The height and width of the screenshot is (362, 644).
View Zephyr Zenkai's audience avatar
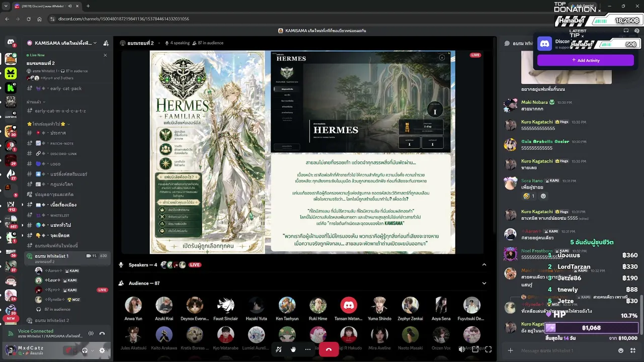coord(410,305)
